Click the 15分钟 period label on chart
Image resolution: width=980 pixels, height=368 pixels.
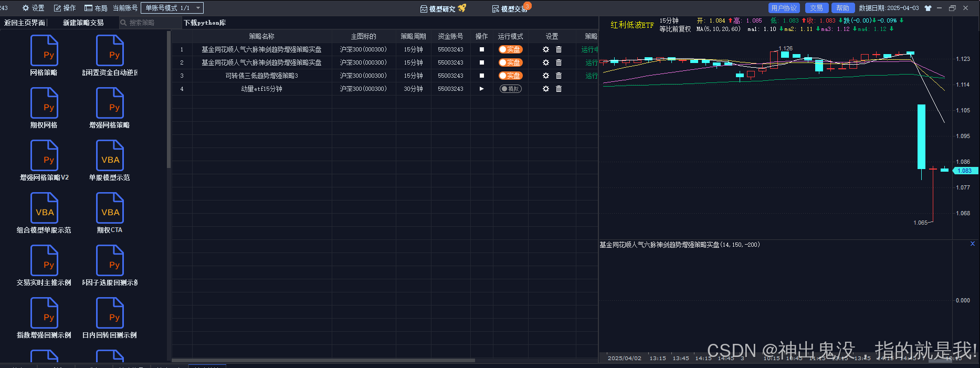coord(669,21)
